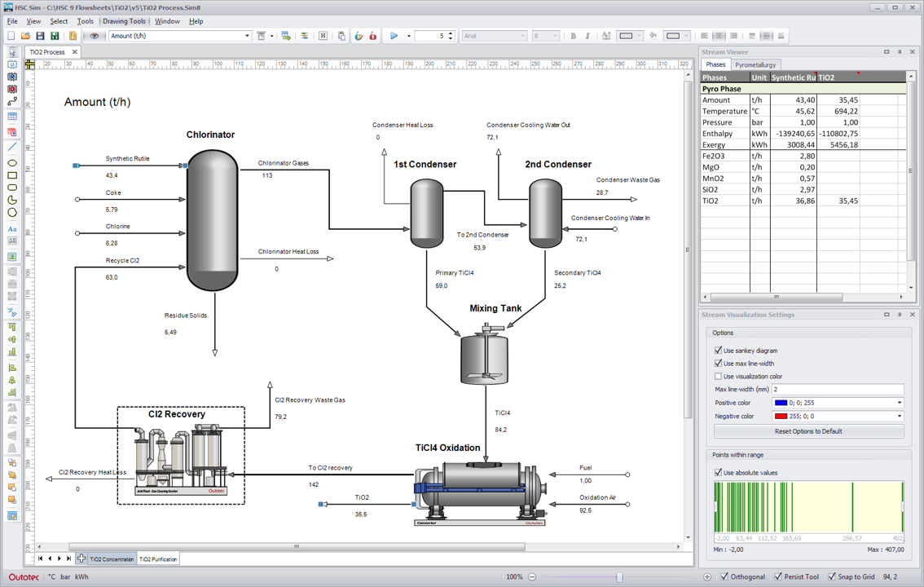Screen dimensions: 924x587
Task: Open the Drawing Tools menu
Action: pyautogui.click(x=124, y=21)
